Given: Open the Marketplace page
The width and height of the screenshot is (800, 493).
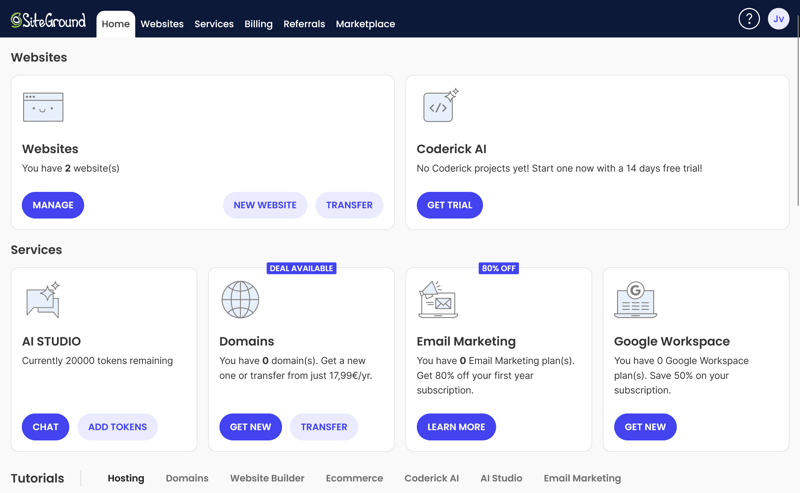Looking at the screenshot, I should (x=365, y=24).
